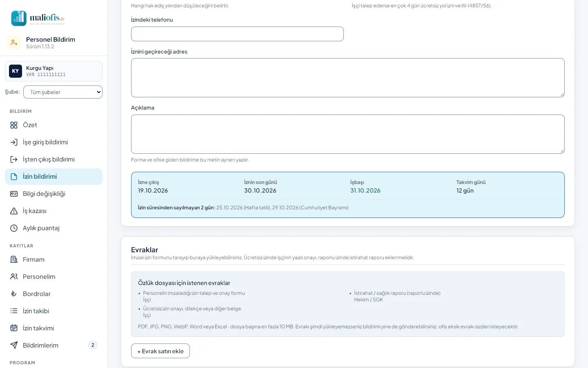The image size is (588, 368).
Task: Click the Personelim people icon
Action: pyautogui.click(x=14, y=277)
